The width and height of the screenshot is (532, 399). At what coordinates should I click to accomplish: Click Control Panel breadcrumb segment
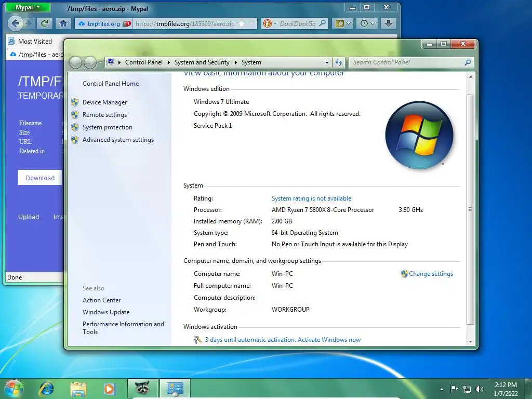coord(143,62)
